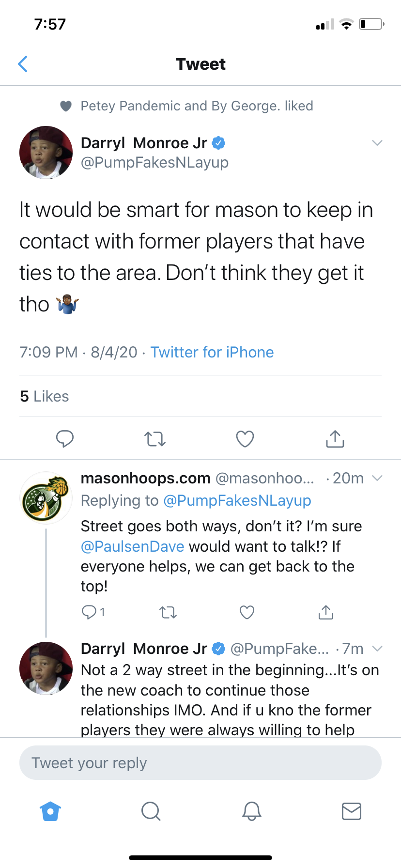
Task: Reply to Darryl Monroe Jr's main tweet
Action: (x=65, y=438)
